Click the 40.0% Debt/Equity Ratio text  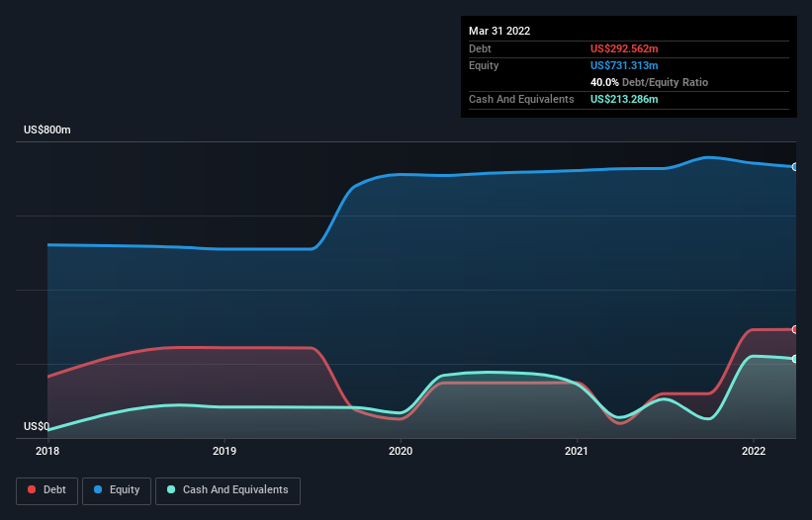click(649, 82)
